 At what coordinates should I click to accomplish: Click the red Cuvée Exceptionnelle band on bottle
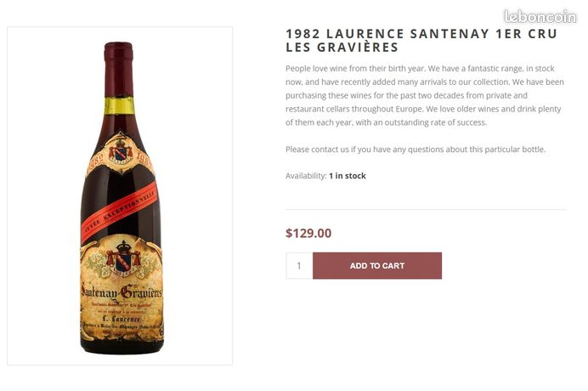click(119, 212)
